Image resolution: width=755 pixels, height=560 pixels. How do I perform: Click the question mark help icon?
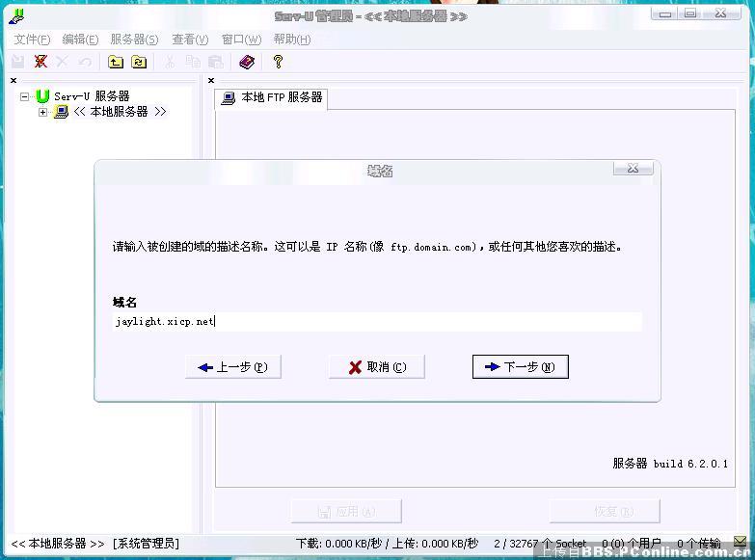click(x=278, y=62)
